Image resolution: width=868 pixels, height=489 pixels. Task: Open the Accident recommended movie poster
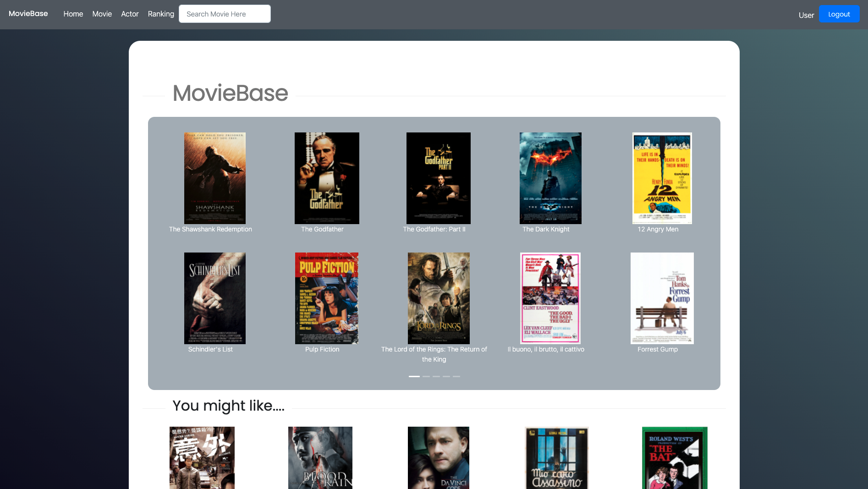[202, 458]
